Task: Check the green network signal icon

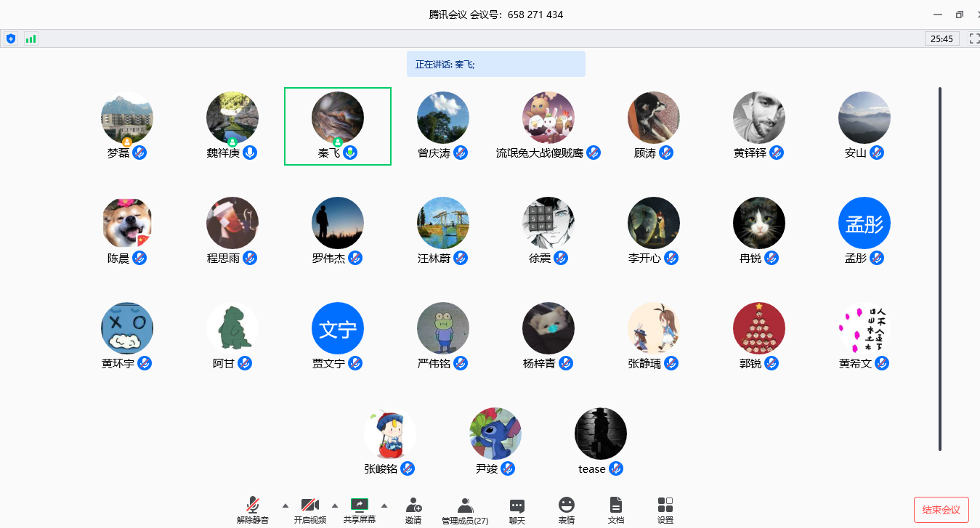Action: click(31, 38)
